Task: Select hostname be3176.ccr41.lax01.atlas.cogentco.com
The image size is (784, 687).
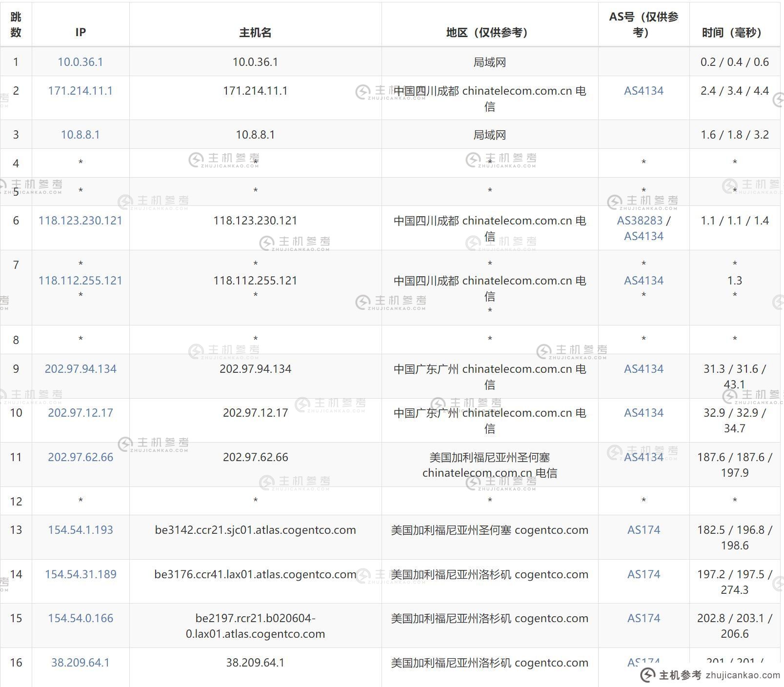Action: [x=255, y=574]
